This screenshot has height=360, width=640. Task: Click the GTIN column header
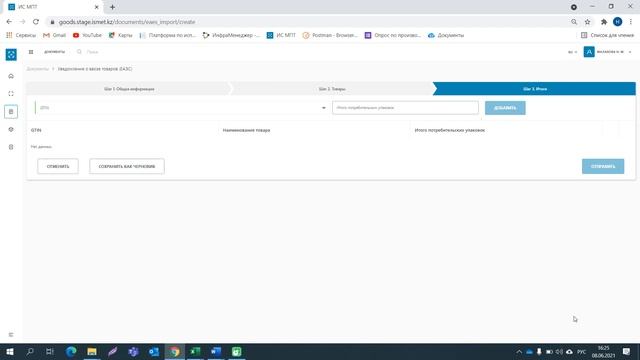[x=36, y=130]
